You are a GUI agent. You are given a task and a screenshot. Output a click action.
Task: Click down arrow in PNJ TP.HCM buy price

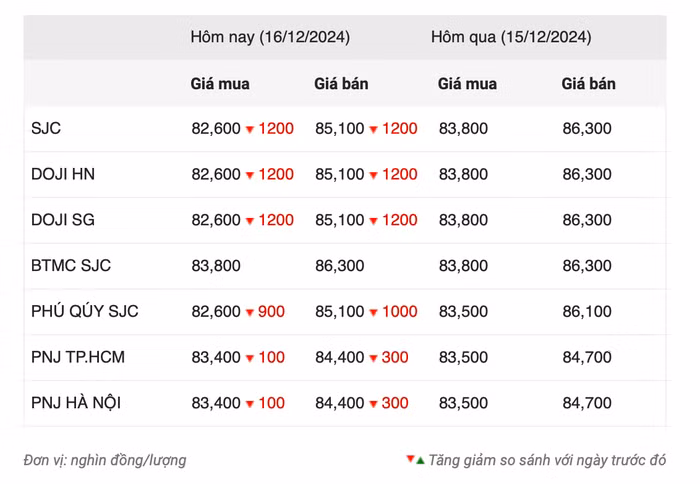coord(250,358)
